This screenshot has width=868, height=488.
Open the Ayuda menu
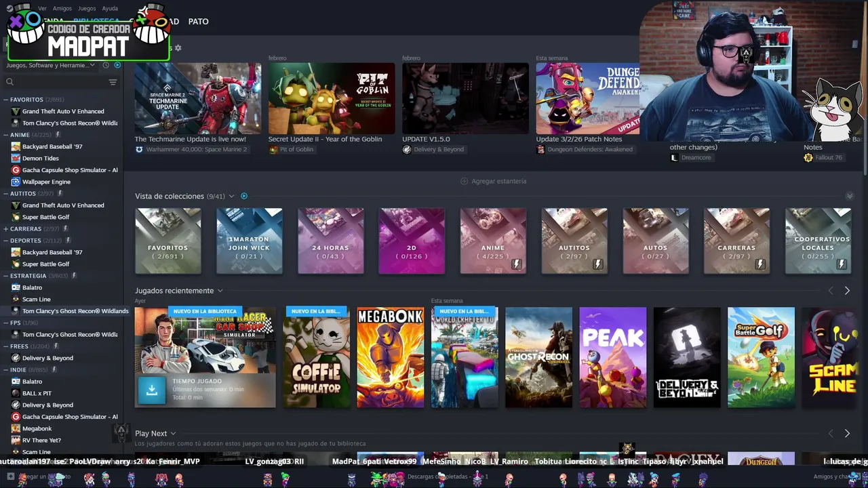pyautogui.click(x=109, y=9)
